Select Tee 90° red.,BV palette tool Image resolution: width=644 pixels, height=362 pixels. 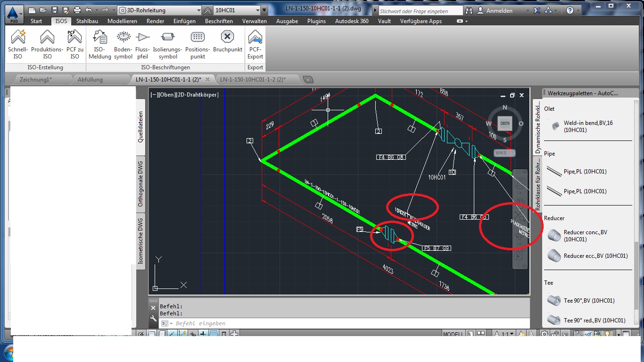[x=586, y=320]
